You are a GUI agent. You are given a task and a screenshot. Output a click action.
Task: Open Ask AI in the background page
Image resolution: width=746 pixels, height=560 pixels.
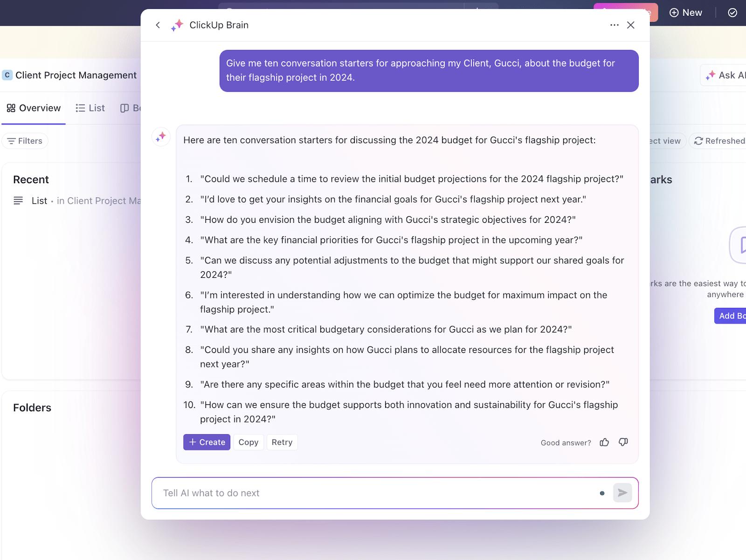pos(724,75)
